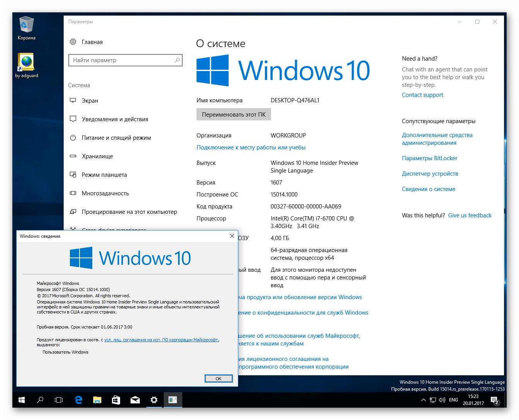This screenshot has width=519, height=420.
Task: Select the Хранилище drive icon
Action: click(73, 156)
